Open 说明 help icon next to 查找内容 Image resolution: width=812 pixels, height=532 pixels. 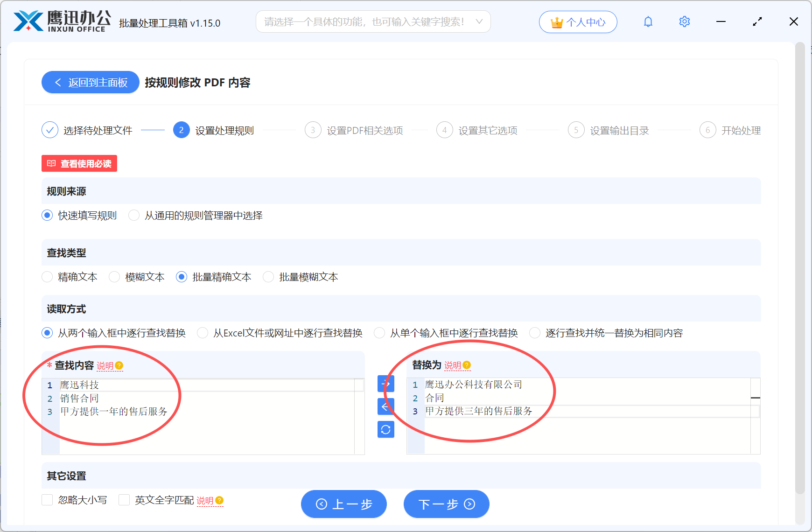pos(120,366)
